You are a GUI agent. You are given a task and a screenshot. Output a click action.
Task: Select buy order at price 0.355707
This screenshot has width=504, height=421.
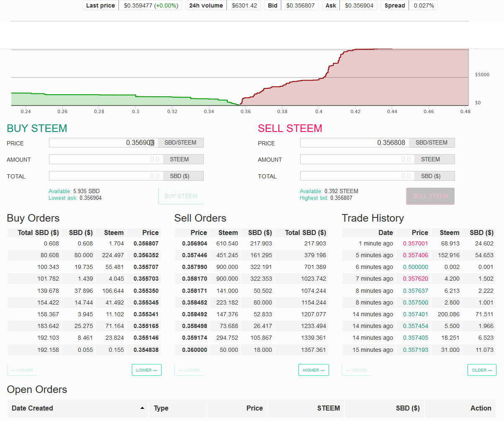pos(84,267)
